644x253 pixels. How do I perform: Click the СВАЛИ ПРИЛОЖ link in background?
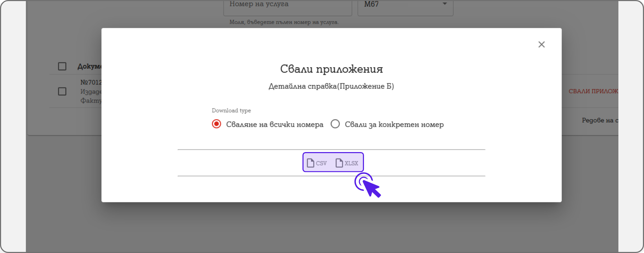(593, 91)
